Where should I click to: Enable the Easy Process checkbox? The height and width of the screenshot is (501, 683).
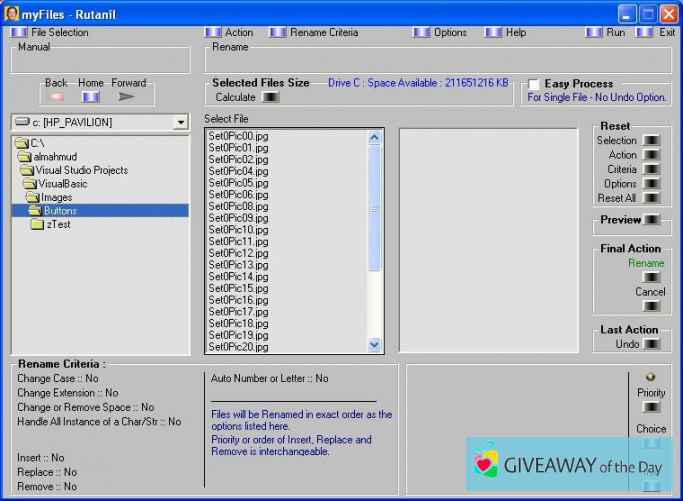[x=534, y=84]
